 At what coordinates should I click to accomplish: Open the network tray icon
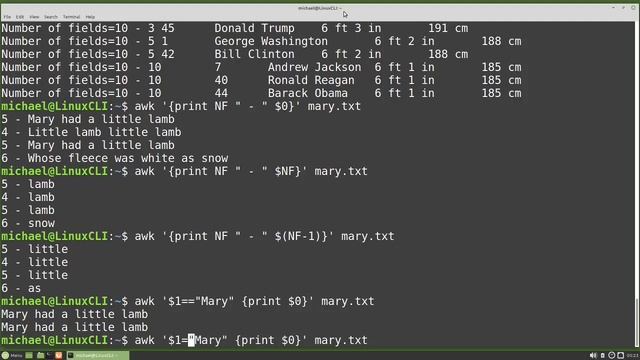620,356
